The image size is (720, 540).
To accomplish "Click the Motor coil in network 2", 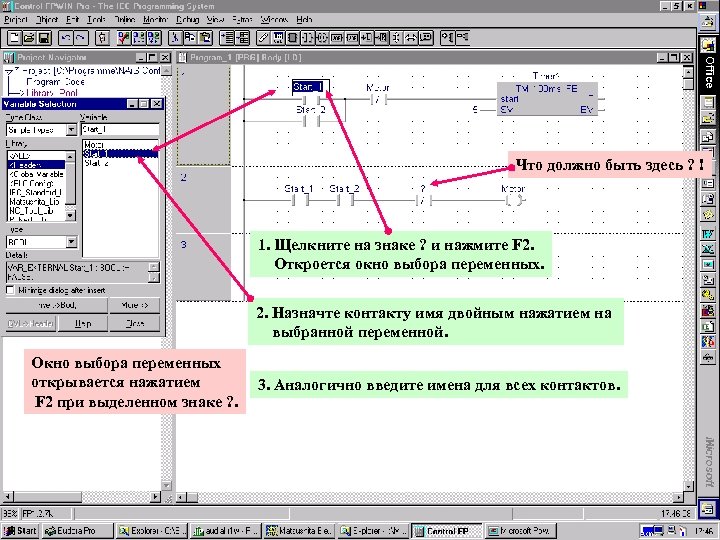I will tap(514, 199).
